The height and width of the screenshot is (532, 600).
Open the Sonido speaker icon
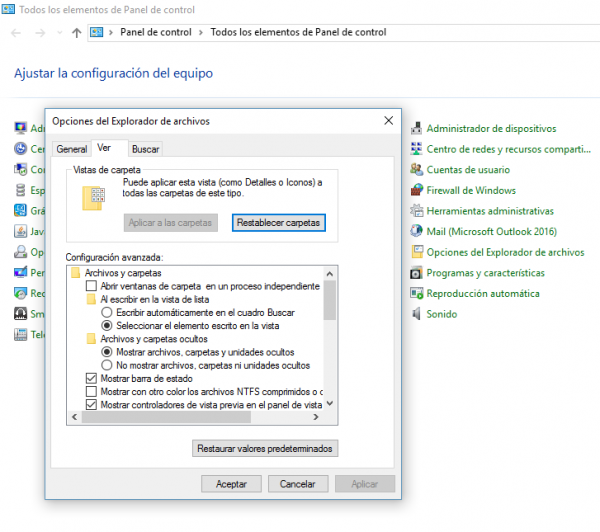click(x=417, y=314)
